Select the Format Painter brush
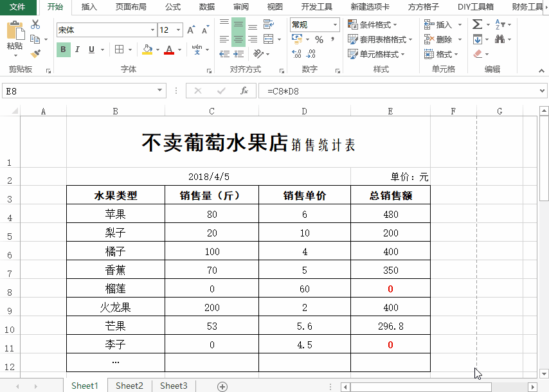The width and height of the screenshot is (549, 392). coord(35,53)
